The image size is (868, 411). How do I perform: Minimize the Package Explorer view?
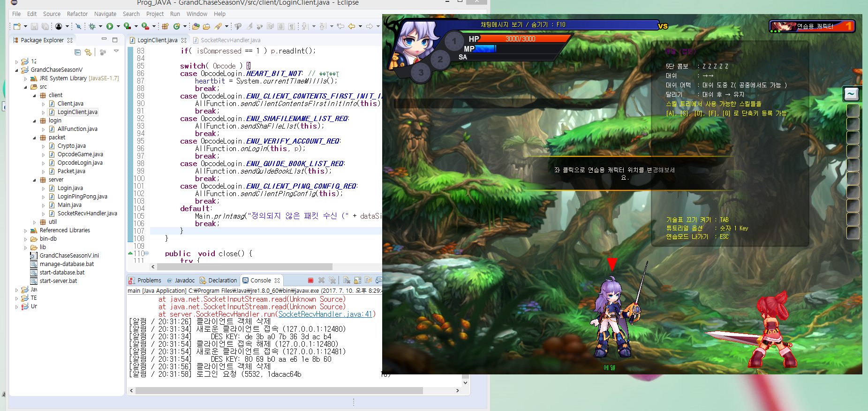click(x=104, y=39)
